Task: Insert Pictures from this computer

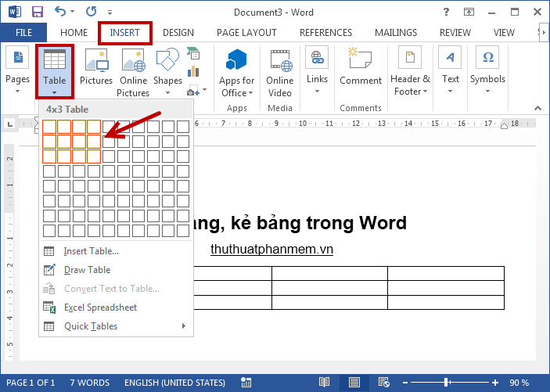Action: pos(96,67)
